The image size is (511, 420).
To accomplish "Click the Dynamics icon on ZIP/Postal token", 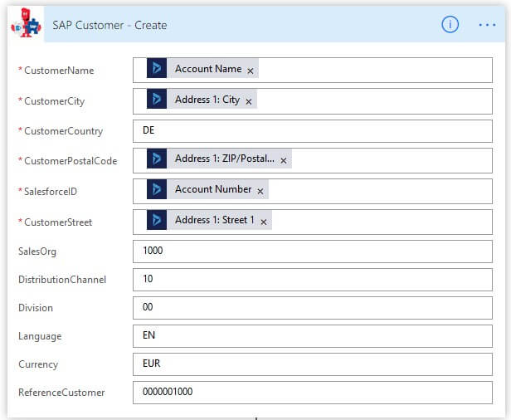I will [157, 159].
